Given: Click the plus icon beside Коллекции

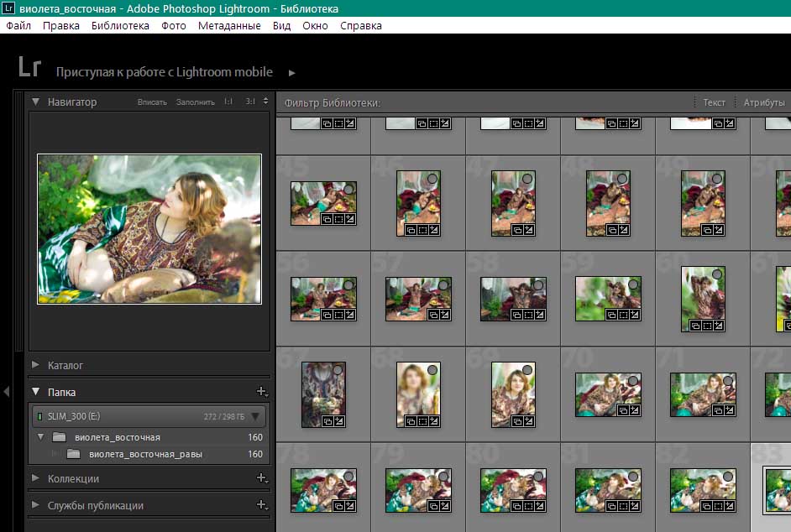Looking at the screenshot, I should pyautogui.click(x=261, y=478).
